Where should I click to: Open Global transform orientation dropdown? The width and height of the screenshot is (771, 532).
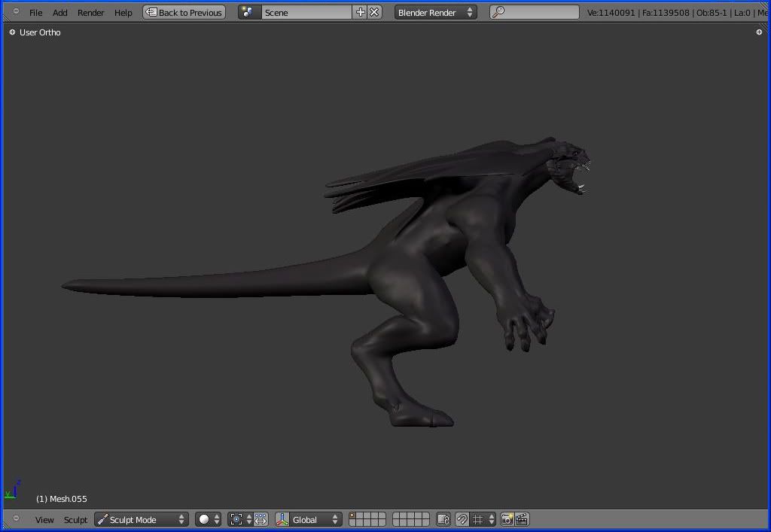(315, 519)
